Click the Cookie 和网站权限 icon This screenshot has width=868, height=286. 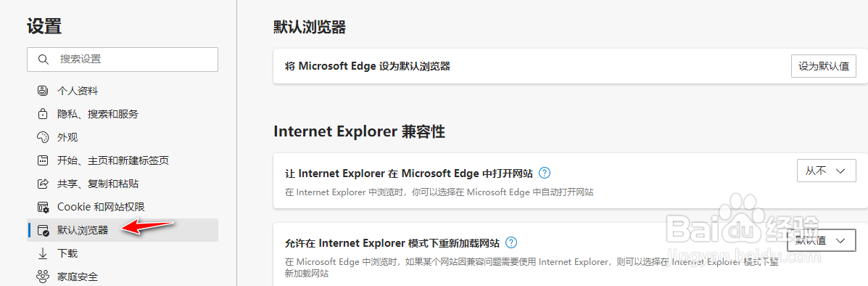pyautogui.click(x=43, y=208)
